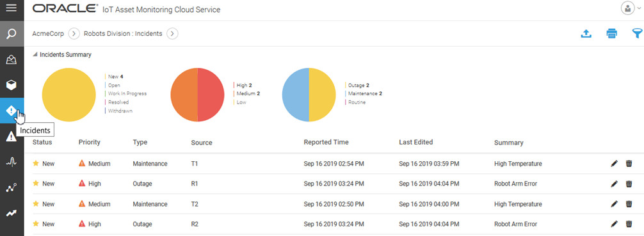
Task: Click the Routine legend entry
Action: click(x=355, y=102)
